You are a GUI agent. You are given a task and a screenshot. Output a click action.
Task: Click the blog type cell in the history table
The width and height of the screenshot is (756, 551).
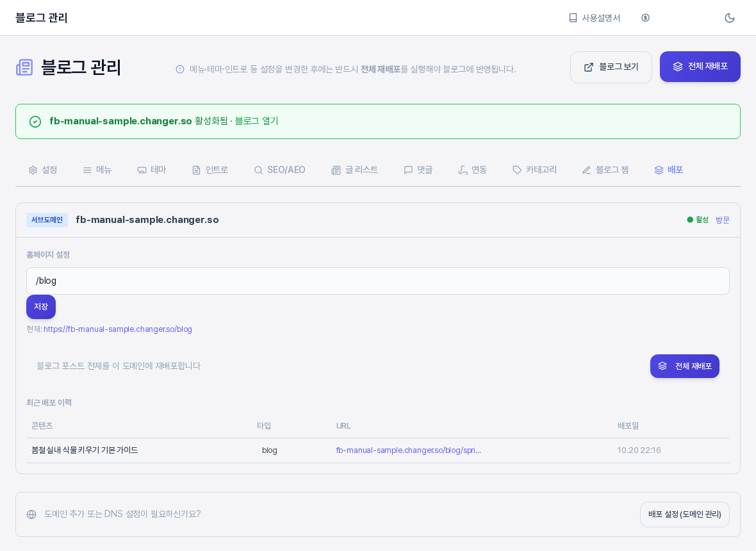(270, 450)
